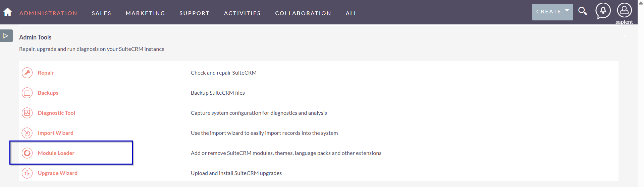Viewport: 644px width, 187px height.
Task: Click the Module Loader icon
Action: (27, 153)
